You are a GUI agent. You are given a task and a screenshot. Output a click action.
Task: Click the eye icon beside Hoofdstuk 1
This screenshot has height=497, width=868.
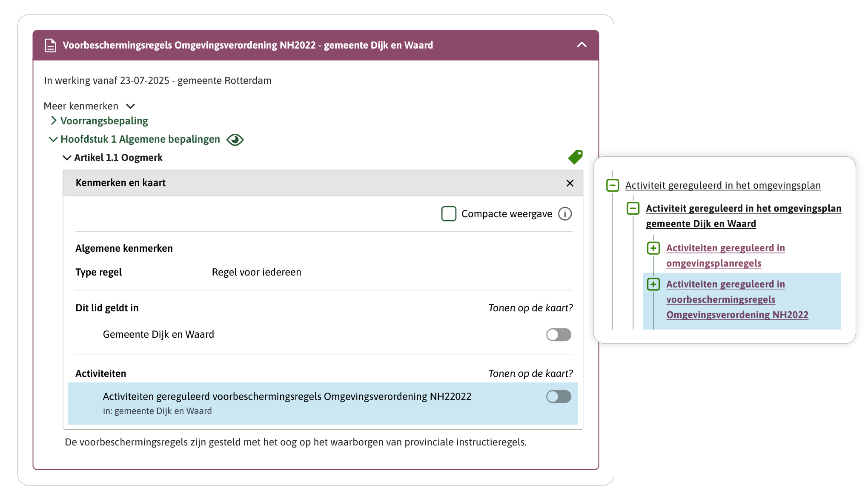coord(235,140)
